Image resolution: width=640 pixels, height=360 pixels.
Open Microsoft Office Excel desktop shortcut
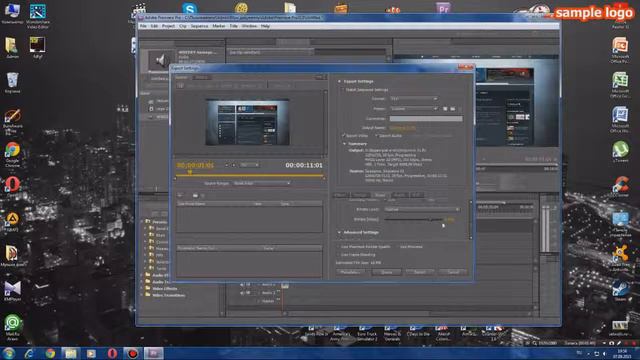point(620,85)
